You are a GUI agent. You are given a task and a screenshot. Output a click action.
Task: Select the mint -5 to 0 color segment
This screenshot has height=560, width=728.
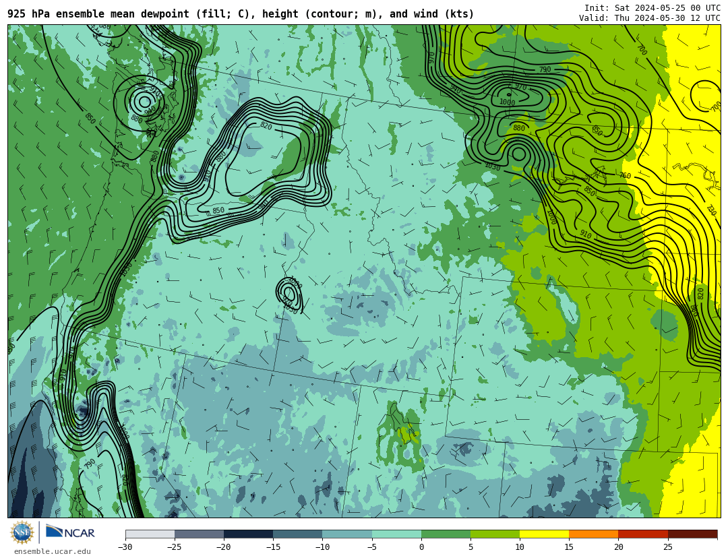pyautogui.click(x=396, y=534)
